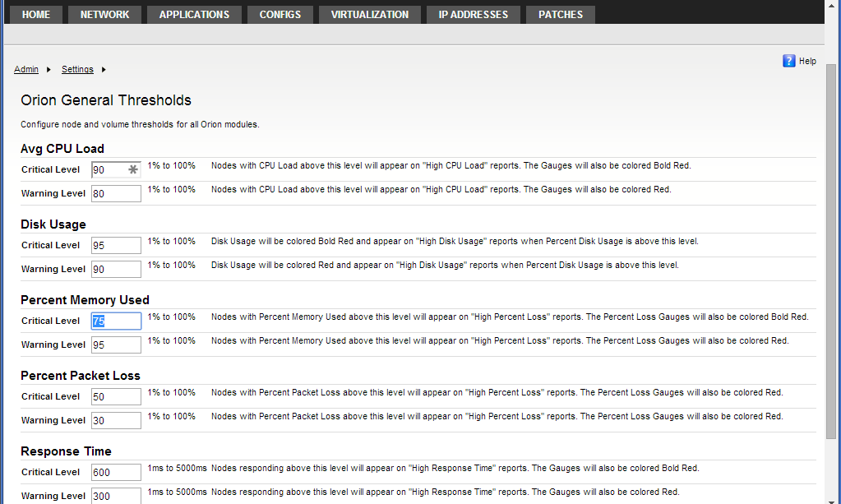
Task: Click the Response Time Warning Level field
Action: (x=116, y=496)
